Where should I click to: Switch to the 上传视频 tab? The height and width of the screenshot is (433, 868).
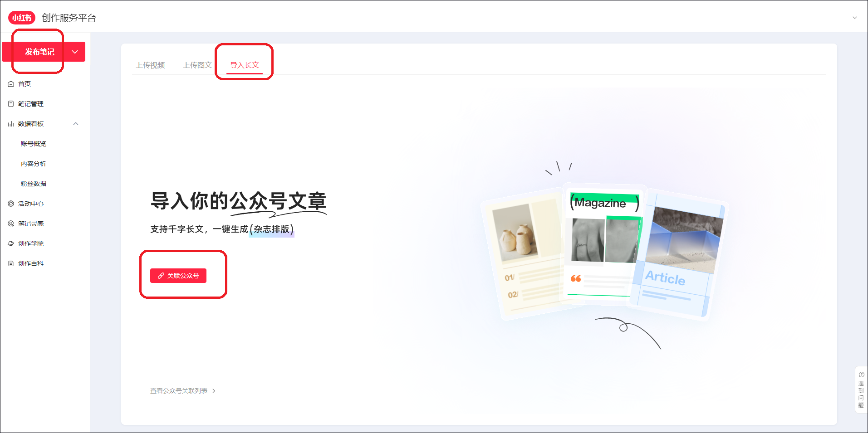point(150,65)
